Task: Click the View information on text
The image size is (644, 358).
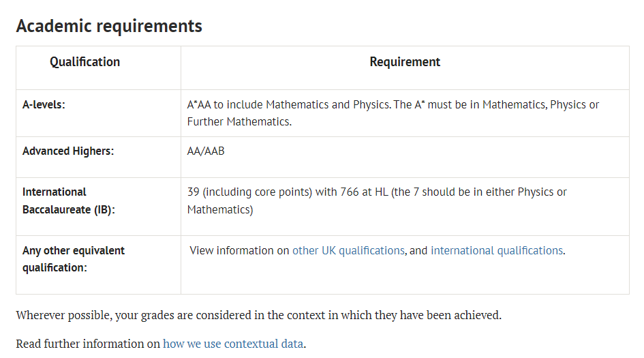Action: pos(239,250)
